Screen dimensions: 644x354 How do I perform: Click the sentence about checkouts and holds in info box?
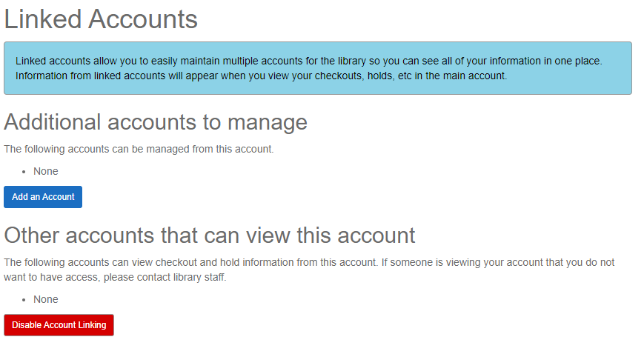[261, 76]
